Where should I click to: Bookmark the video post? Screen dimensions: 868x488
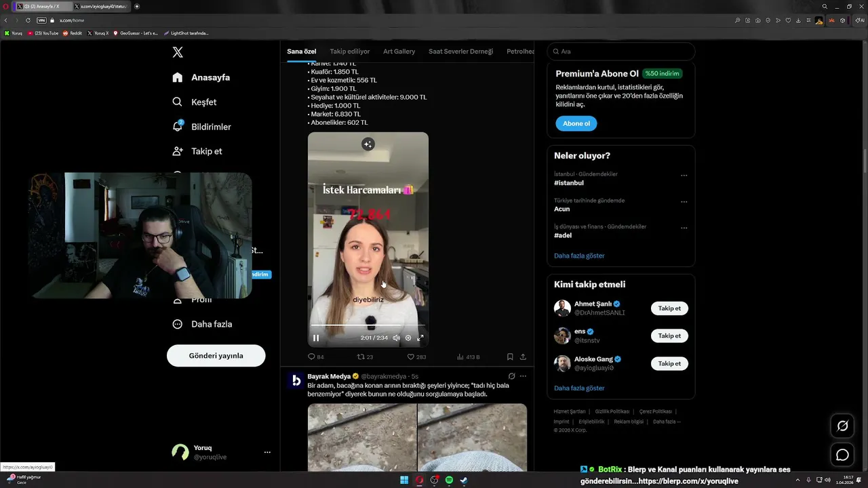pyautogui.click(x=510, y=357)
